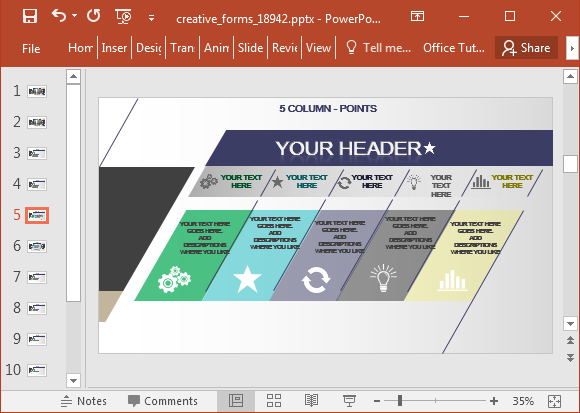Open the View ribbon tab
580x413 pixels.
(x=318, y=48)
